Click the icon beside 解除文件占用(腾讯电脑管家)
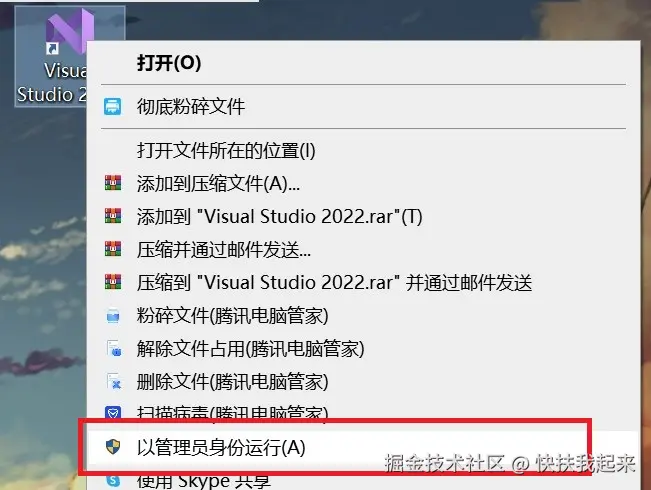This screenshot has height=490, width=651. click(114, 348)
